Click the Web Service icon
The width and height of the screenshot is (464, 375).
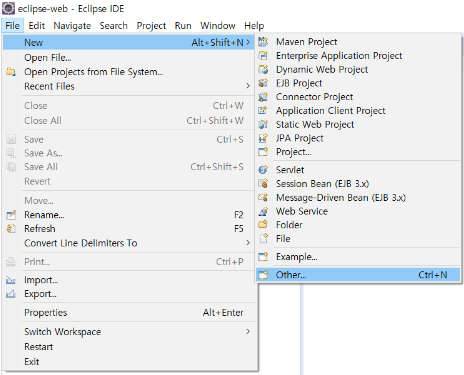pos(263,211)
